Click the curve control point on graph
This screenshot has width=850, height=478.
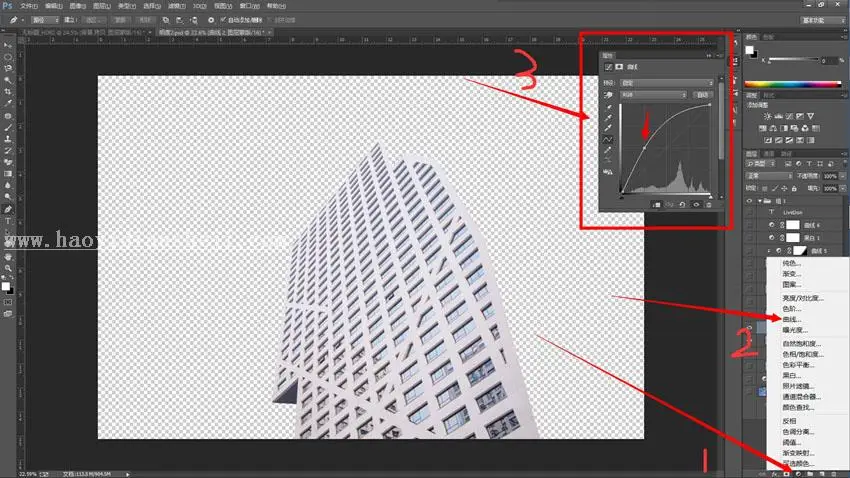click(644, 147)
